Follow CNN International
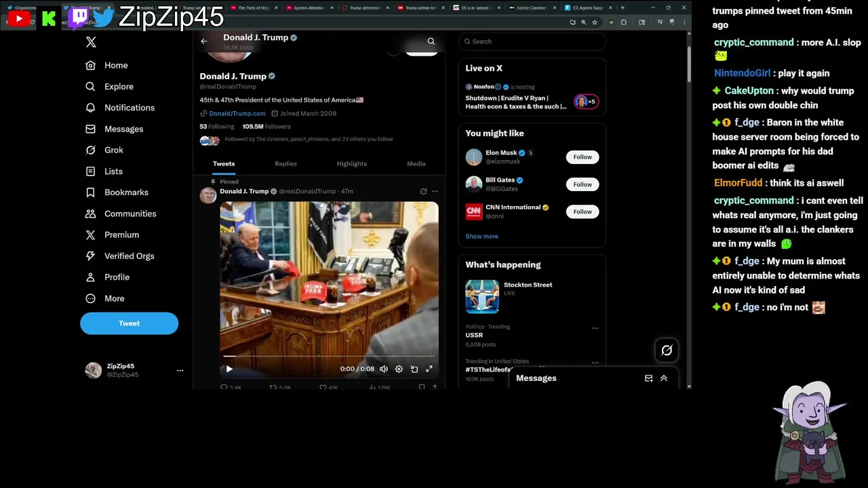Screen dimensions: 868x488 583,211
